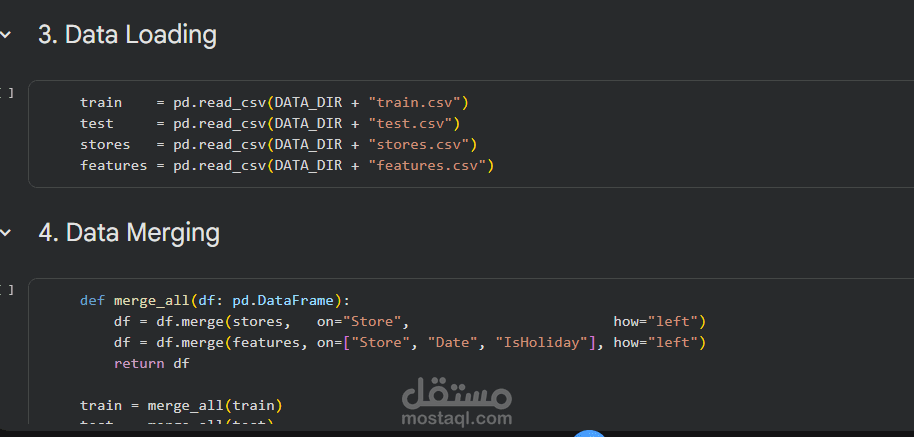Click the return df line
The image size is (914, 437).
(x=152, y=364)
